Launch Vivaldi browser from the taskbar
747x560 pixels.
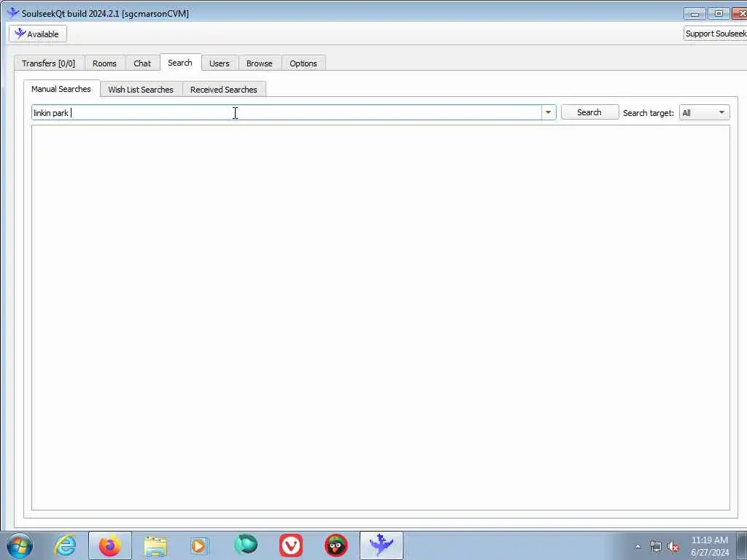coord(291,545)
